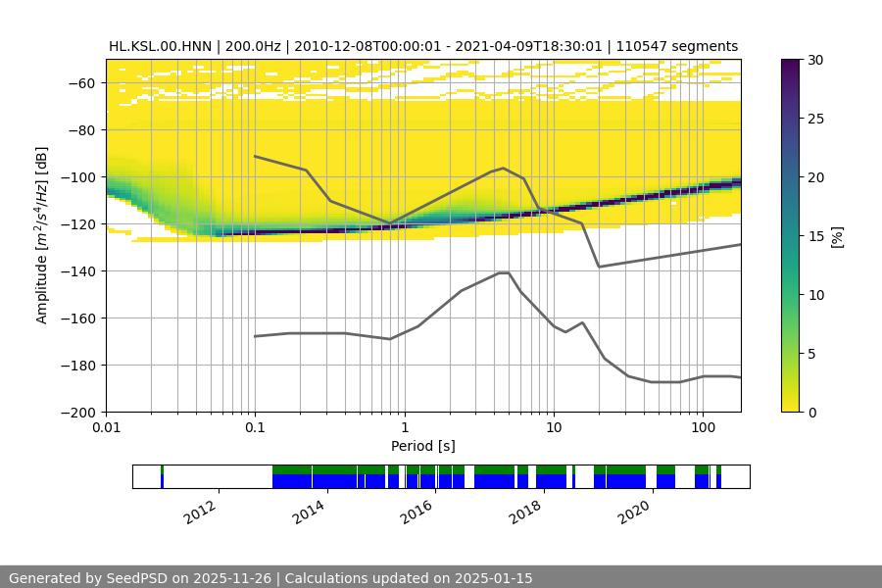Viewport: 882px width, 588px height.
Task: Click the peak of the upper gray noise curve
Action: [x=504, y=169]
